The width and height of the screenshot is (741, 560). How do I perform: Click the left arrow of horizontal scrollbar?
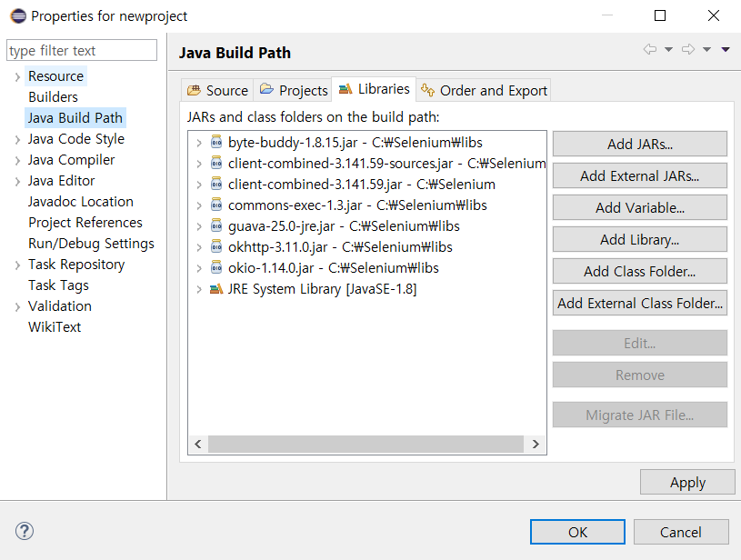(x=198, y=444)
